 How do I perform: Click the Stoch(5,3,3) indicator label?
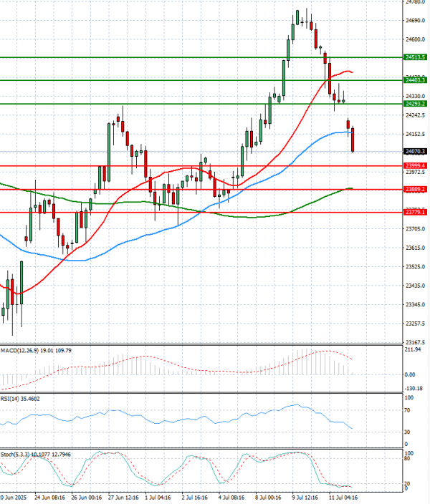pyautogui.click(x=36, y=455)
